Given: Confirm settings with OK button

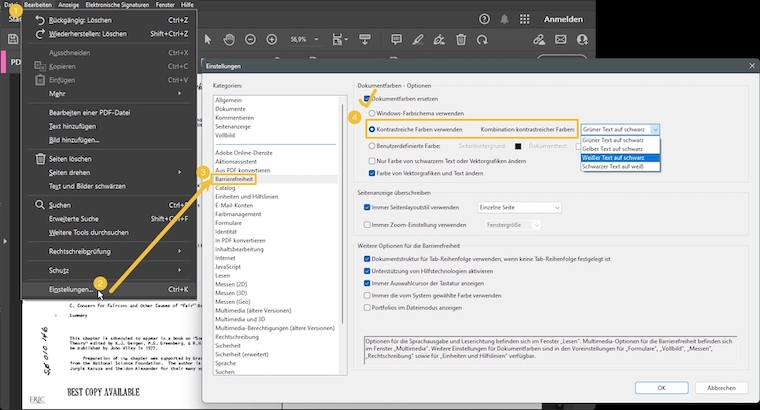Looking at the screenshot, I should pos(662,388).
